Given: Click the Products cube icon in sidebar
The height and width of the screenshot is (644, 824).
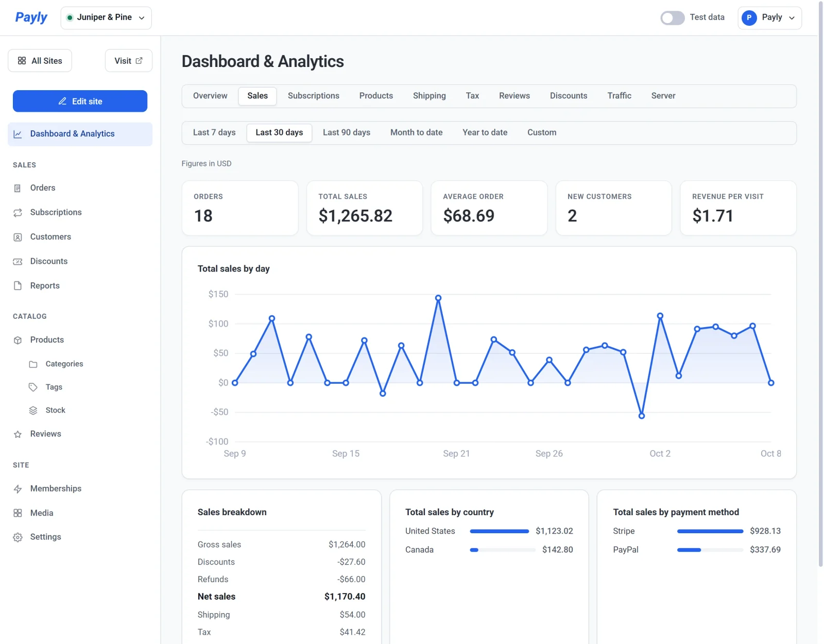Looking at the screenshot, I should [x=18, y=340].
